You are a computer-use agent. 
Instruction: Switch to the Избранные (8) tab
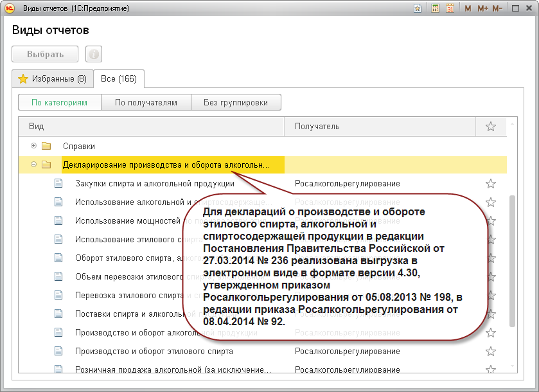click(x=53, y=79)
